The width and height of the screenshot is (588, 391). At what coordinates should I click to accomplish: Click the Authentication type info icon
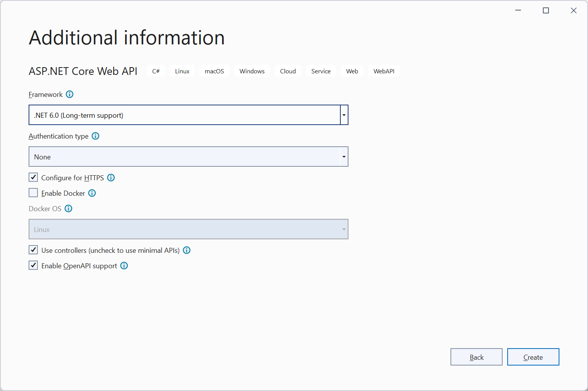pyautogui.click(x=95, y=136)
